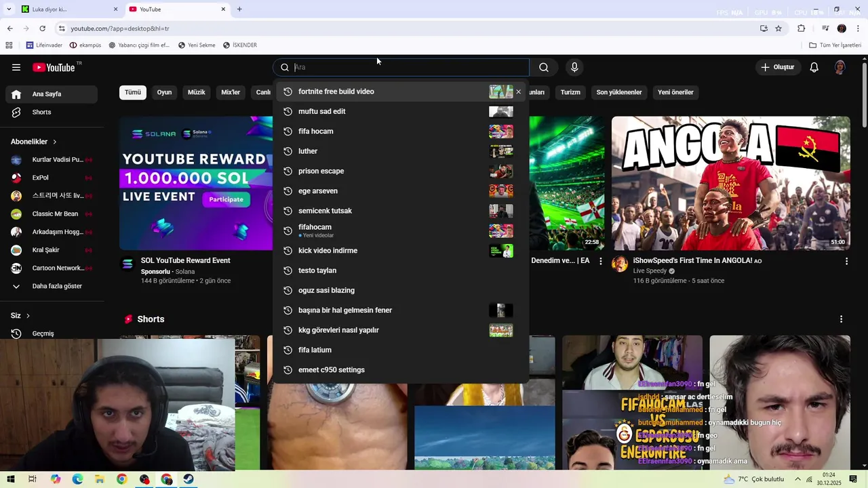This screenshot has height=488, width=868.
Task: Select 'fifahocam' channel suggestion
Action: point(400,230)
